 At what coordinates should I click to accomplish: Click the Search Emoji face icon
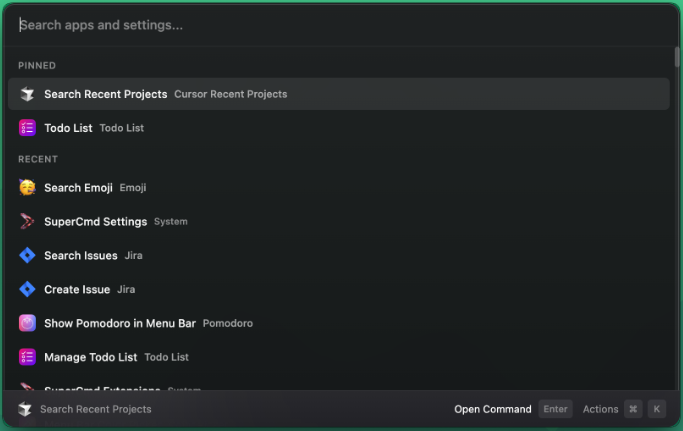[27, 188]
